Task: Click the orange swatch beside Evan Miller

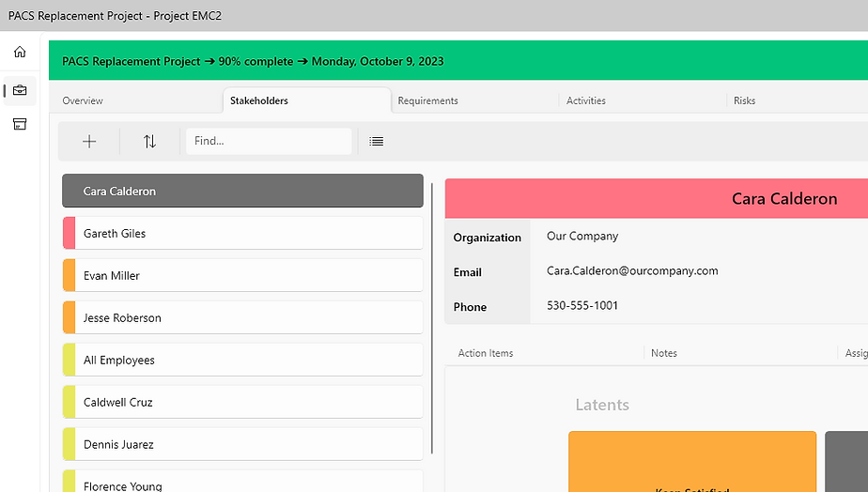Action: click(70, 275)
